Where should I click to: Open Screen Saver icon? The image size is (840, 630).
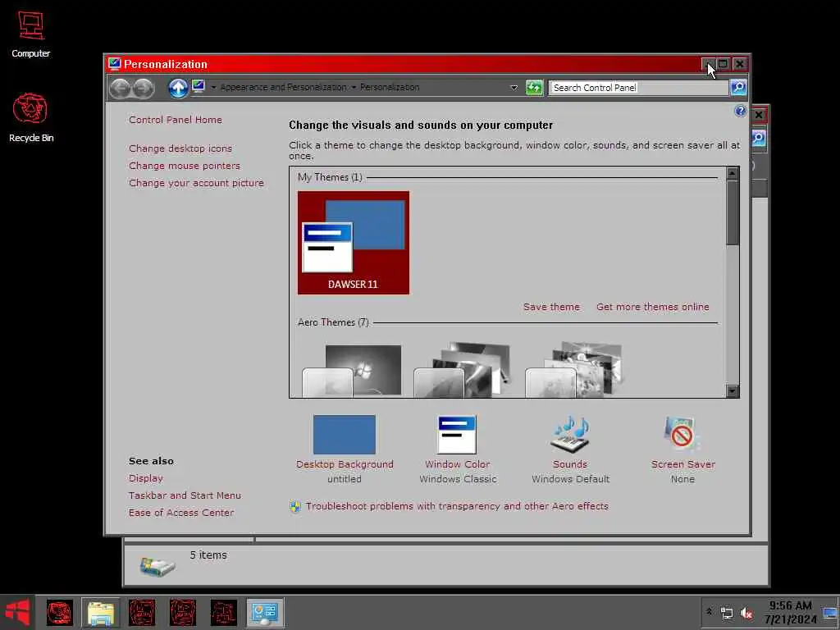(682, 433)
